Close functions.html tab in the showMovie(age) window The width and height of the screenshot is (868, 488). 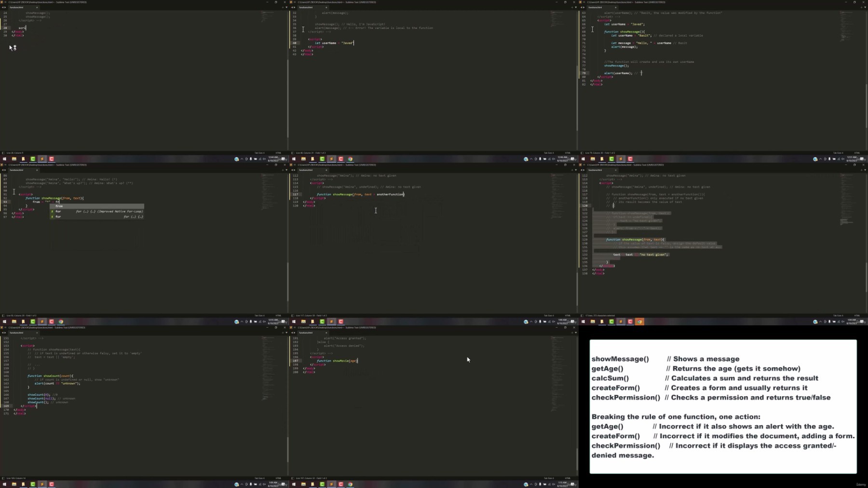(x=326, y=333)
